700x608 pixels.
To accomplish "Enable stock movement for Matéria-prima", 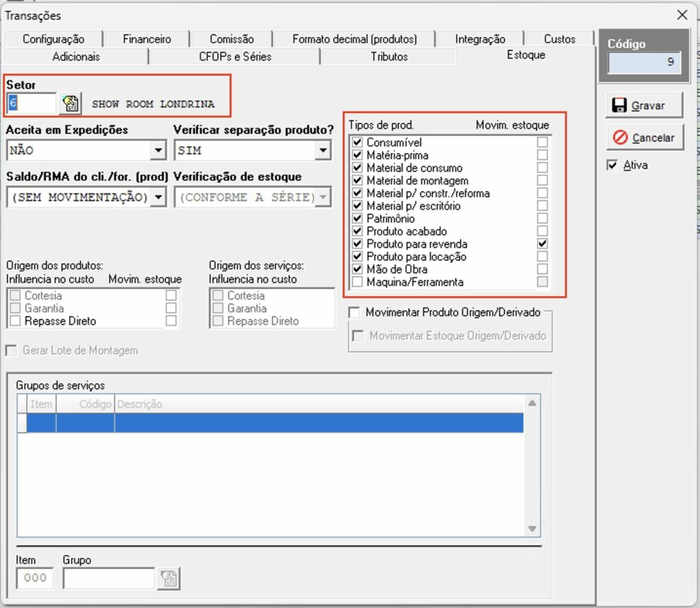I will 542,155.
